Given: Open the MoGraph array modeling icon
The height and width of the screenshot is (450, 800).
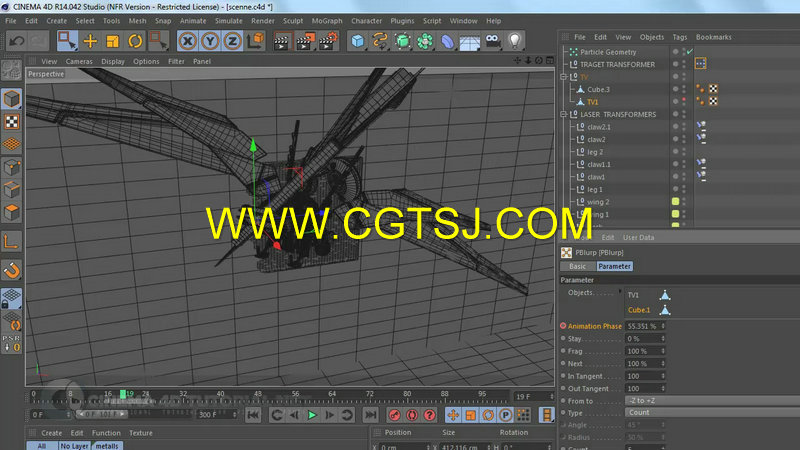Looking at the screenshot, I should point(425,41).
